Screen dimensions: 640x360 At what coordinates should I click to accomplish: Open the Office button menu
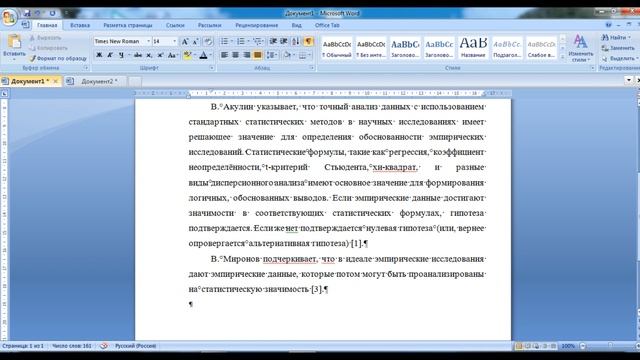coord(9,17)
